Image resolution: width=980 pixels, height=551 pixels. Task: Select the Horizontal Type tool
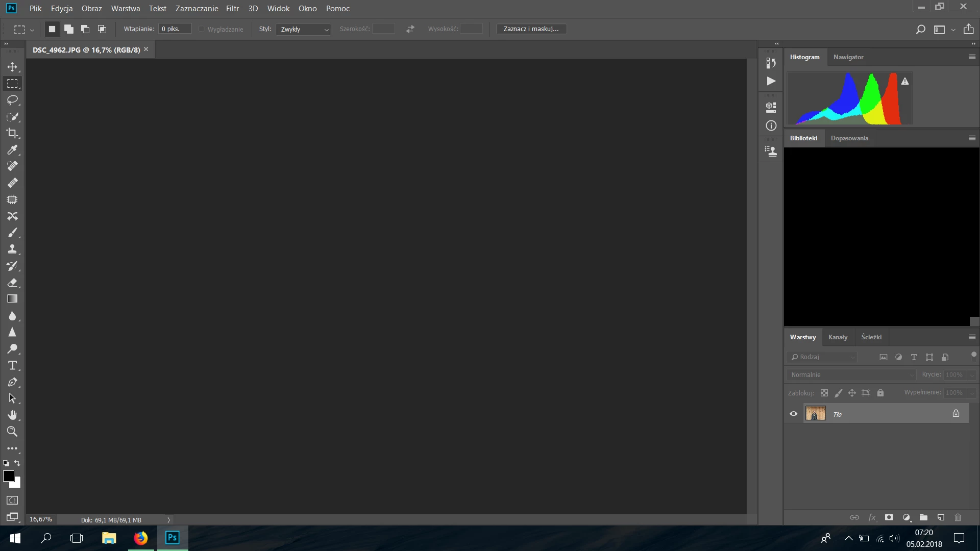pyautogui.click(x=12, y=365)
